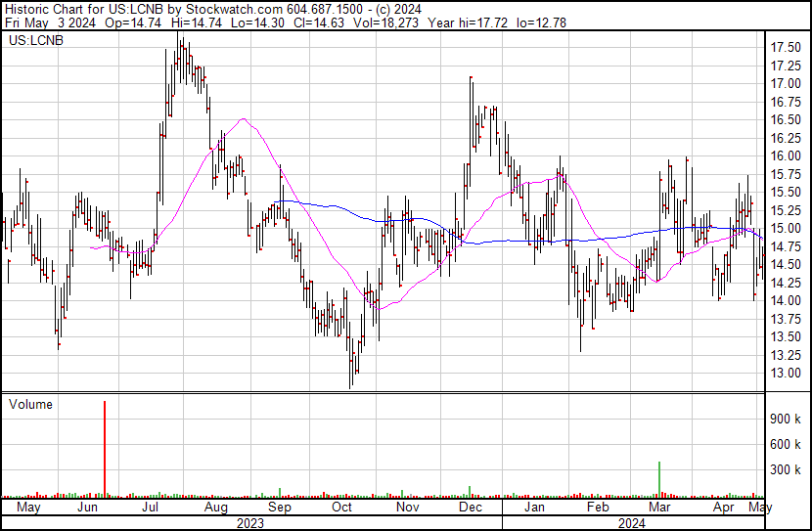Click the 600 k volume axis label
This screenshot has height=531, width=812.
point(786,445)
